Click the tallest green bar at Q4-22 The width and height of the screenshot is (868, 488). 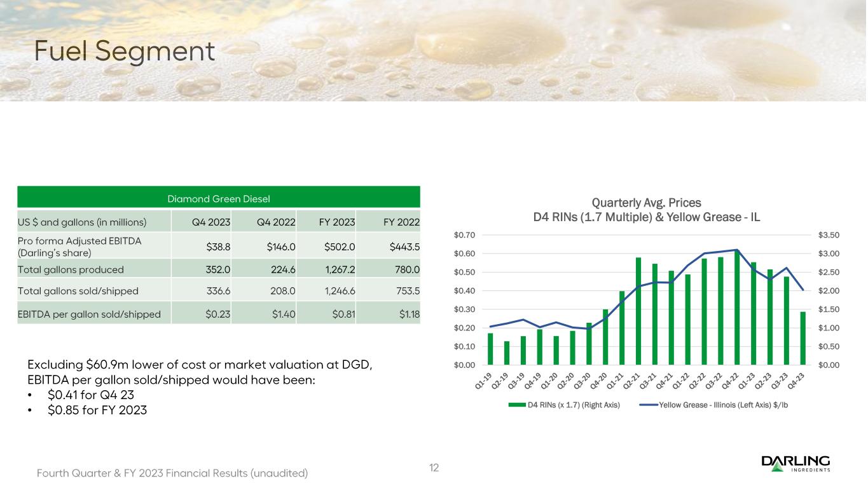click(737, 308)
